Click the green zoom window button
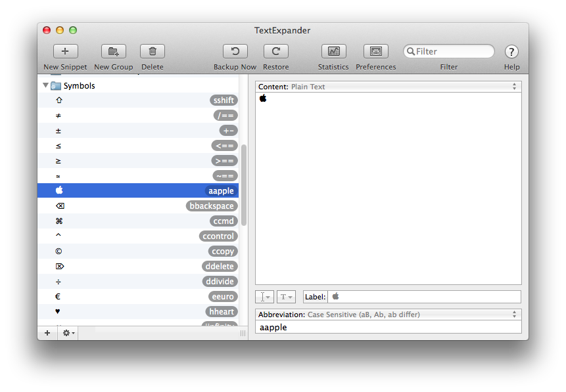 (x=73, y=30)
